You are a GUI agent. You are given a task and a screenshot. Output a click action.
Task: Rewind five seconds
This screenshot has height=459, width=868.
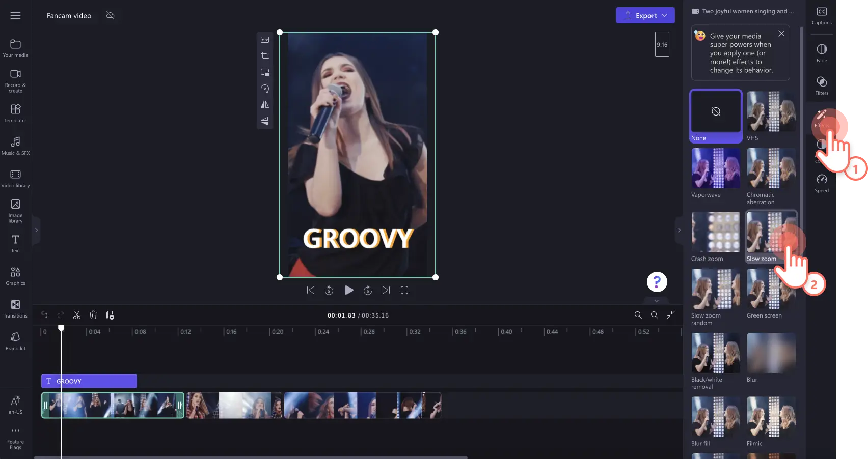(329, 290)
